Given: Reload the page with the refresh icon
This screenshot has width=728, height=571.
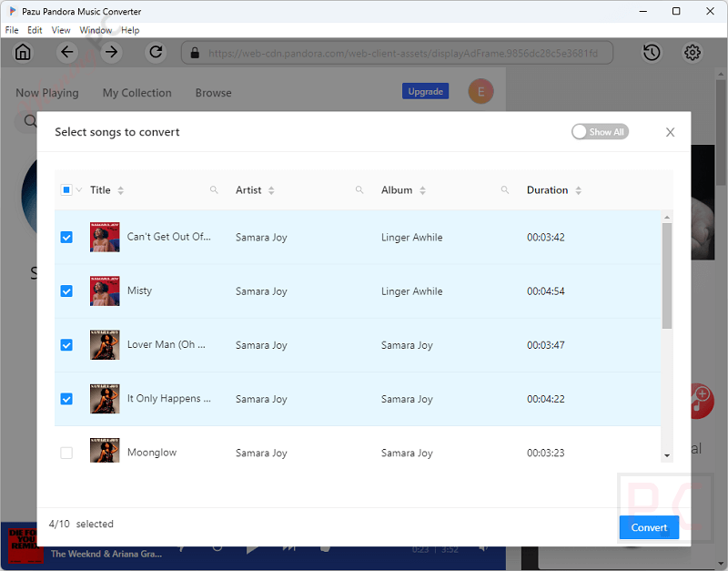Looking at the screenshot, I should 156,52.
